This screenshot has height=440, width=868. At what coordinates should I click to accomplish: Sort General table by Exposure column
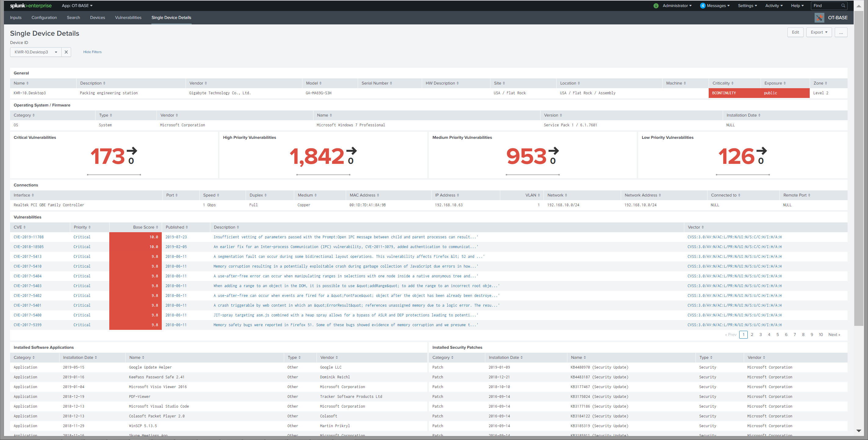pyautogui.click(x=775, y=83)
